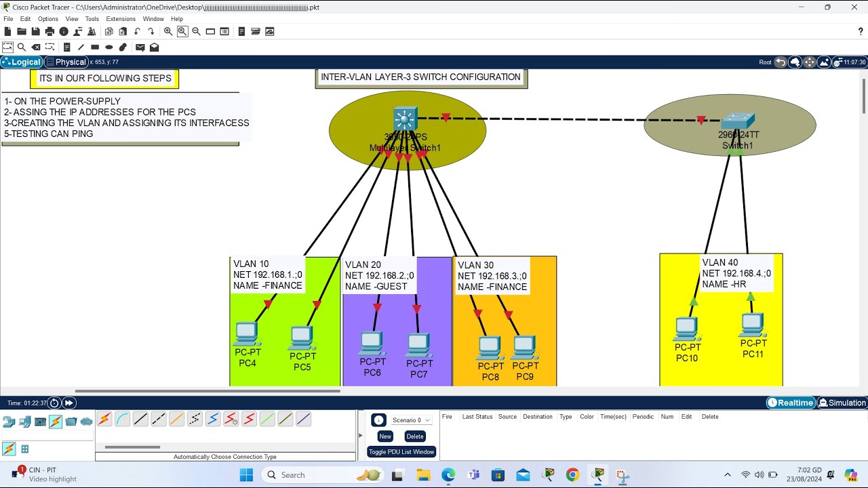Image resolution: width=868 pixels, height=488 pixels.
Task: Click the Zoom In magnifier
Action: pyautogui.click(x=168, y=31)
